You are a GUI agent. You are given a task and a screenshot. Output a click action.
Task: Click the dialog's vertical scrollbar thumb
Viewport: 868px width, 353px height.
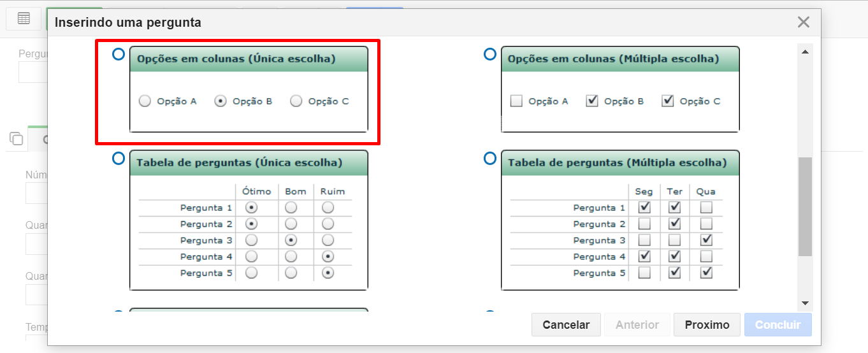pos(805,206)
